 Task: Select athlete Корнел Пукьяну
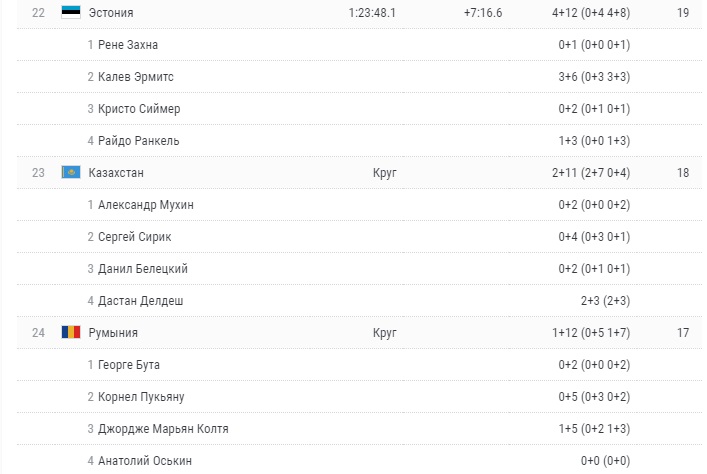141,397
